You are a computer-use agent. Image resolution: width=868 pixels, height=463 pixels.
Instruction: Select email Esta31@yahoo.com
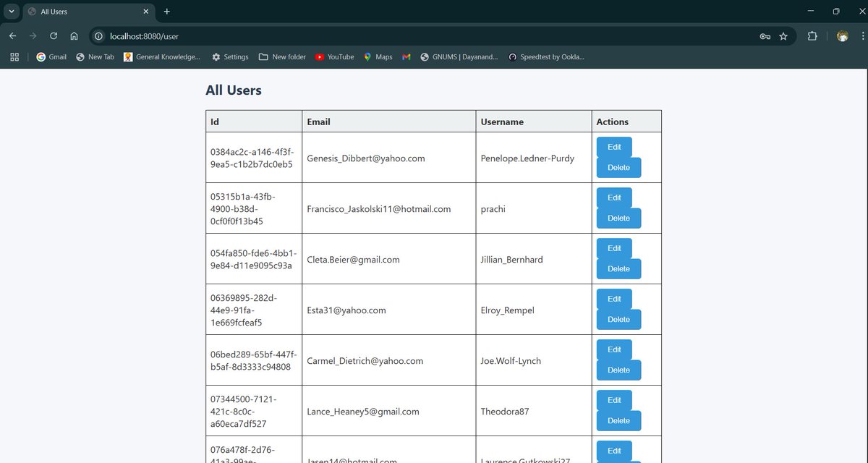[x=346, y=310]
